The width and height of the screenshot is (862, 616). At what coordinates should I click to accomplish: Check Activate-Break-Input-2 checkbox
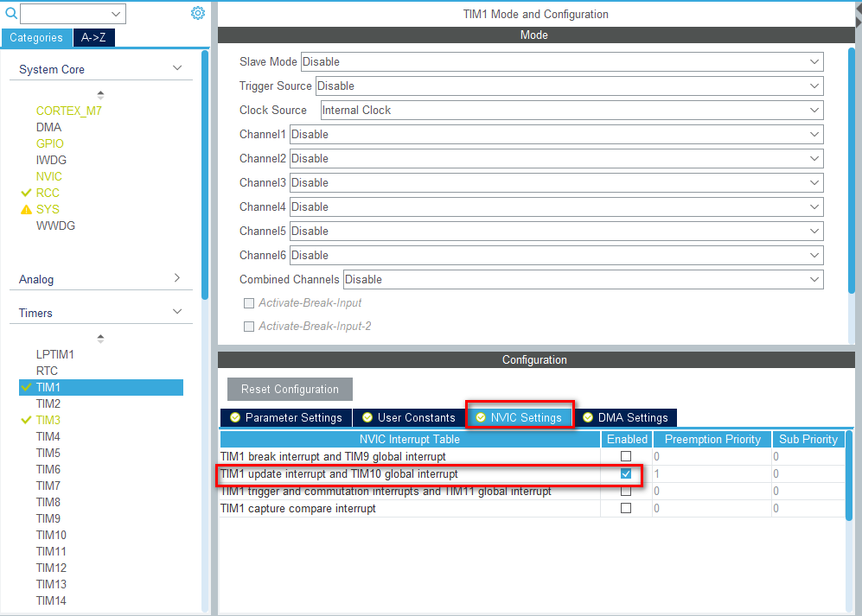(x=249, y=327)
